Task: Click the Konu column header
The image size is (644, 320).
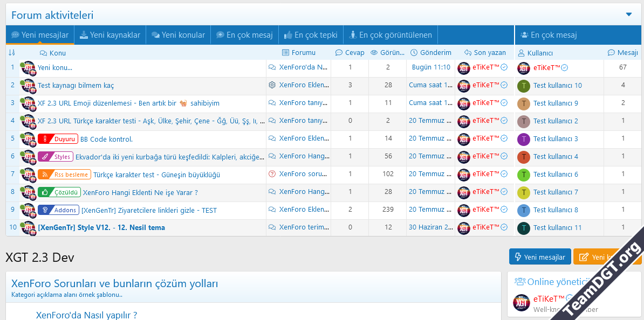Action: point(53,53)
